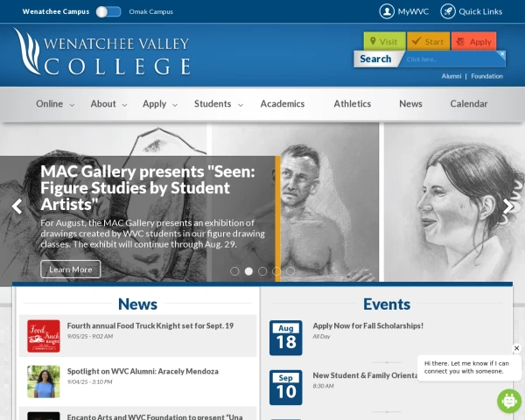Click the Learn More button
Screen dimensions: 525x420
coord(71,269)
